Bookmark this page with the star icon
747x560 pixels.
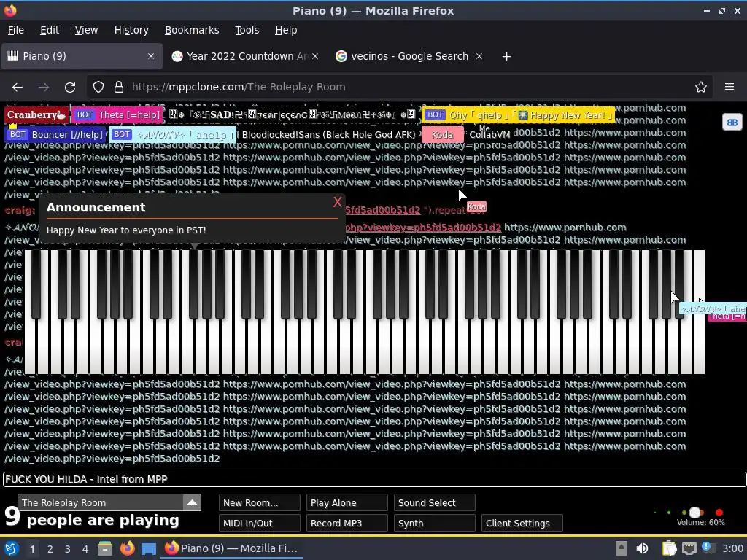[701, 87]
